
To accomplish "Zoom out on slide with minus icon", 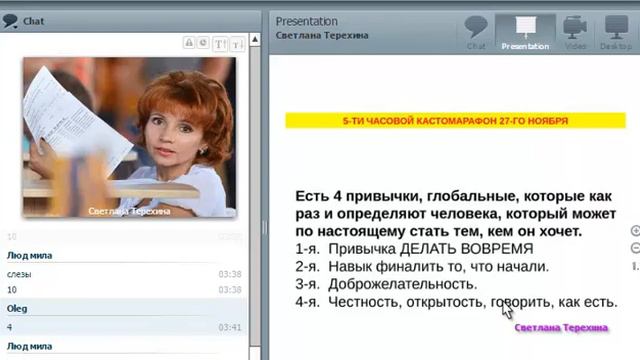I will coord(636,248).
